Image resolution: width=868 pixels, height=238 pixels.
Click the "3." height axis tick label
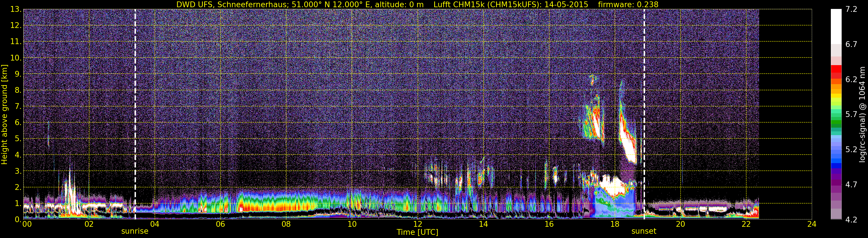18,171
